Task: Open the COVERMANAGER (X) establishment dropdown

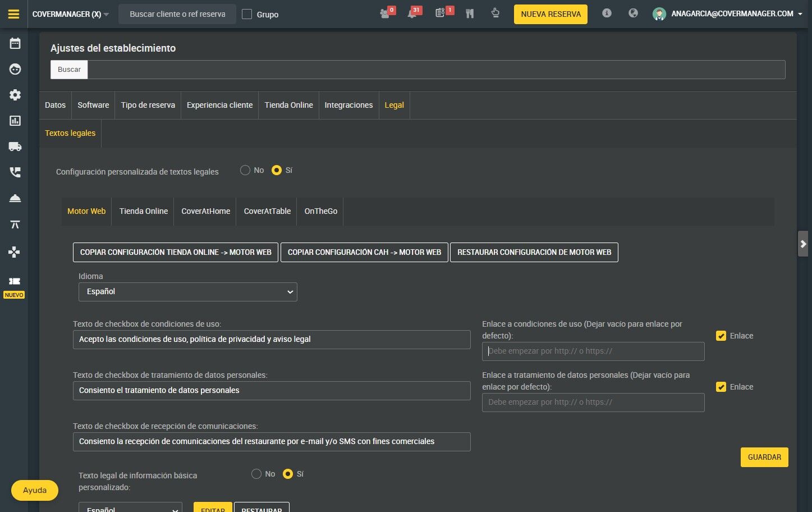Action: (71, 14)
